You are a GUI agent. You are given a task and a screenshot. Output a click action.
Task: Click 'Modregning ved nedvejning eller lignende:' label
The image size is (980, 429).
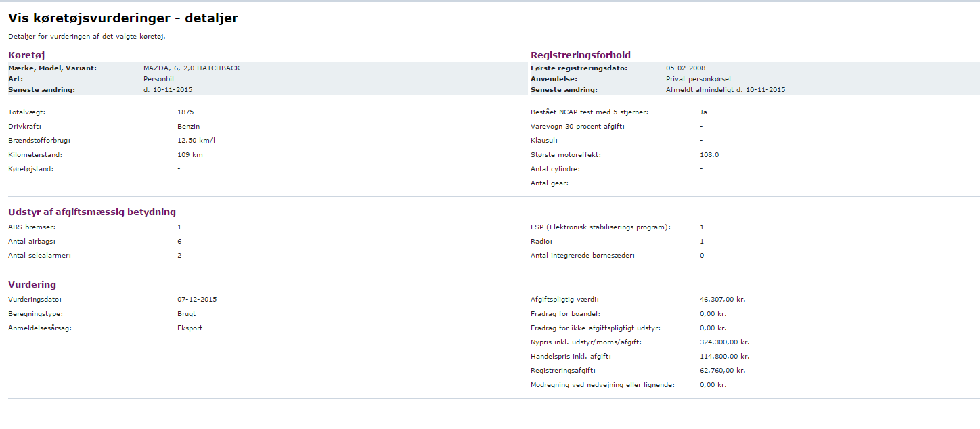(x=603, y=384)
